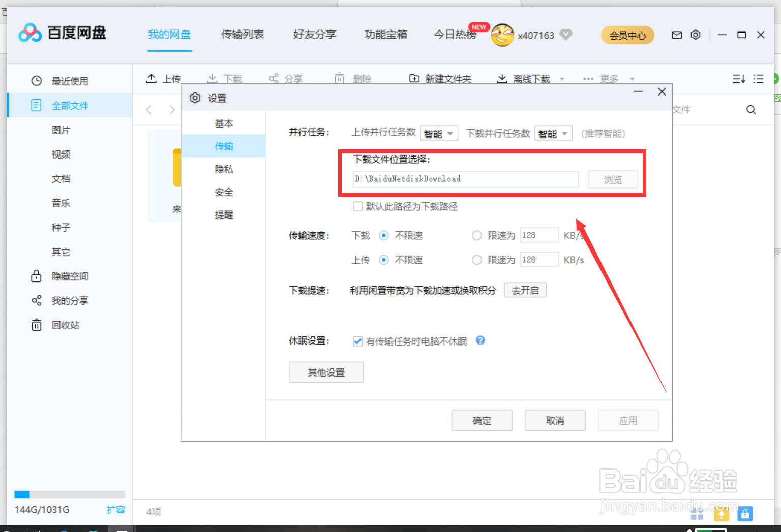Select 文档 in the sidebar
The width and height of the screenshot is (781, 532).
pos(61,178)
